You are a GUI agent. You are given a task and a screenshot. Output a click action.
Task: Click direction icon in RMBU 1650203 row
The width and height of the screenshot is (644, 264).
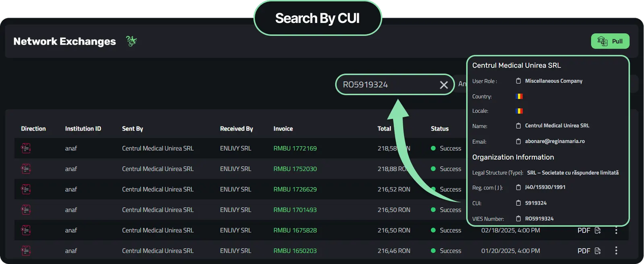26,251
